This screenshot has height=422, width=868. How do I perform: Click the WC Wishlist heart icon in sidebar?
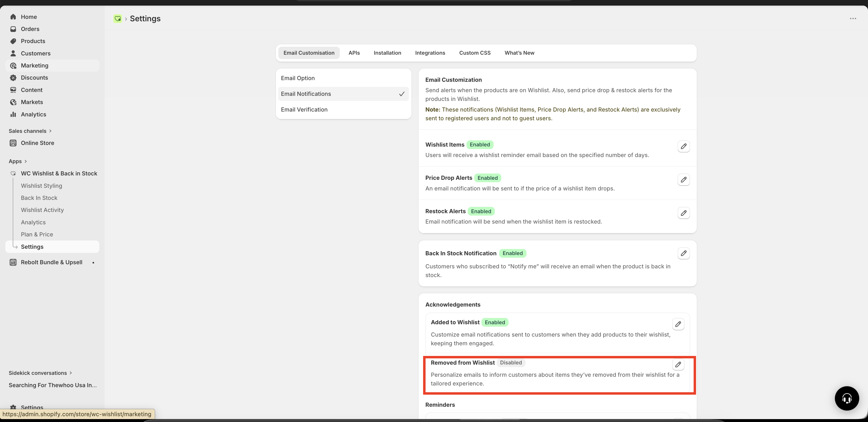pyautogui.click(x=13, y=174)
